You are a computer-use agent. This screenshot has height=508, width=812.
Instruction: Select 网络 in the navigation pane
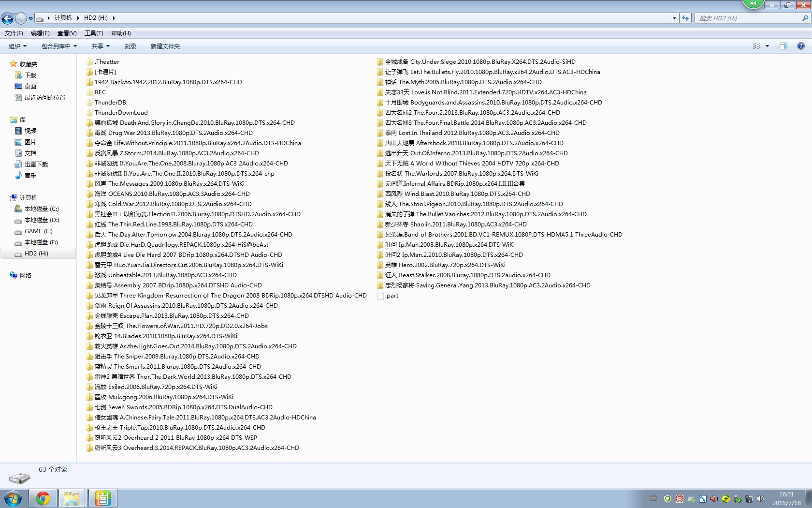(26, 276)
